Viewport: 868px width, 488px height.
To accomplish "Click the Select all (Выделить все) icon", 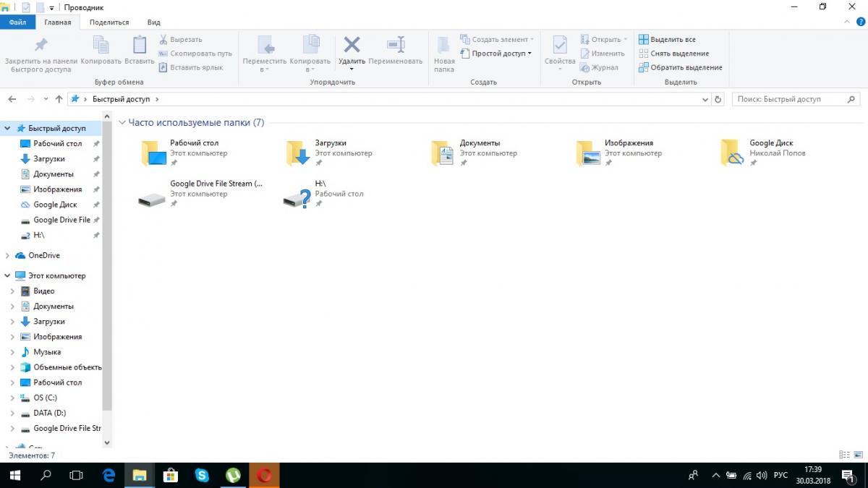I will coord(643,40).
